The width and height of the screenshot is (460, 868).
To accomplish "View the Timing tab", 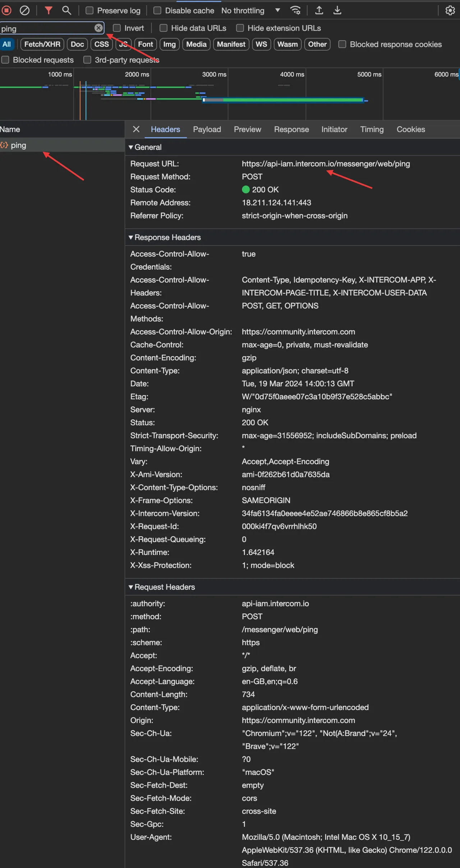I will 372,129.
